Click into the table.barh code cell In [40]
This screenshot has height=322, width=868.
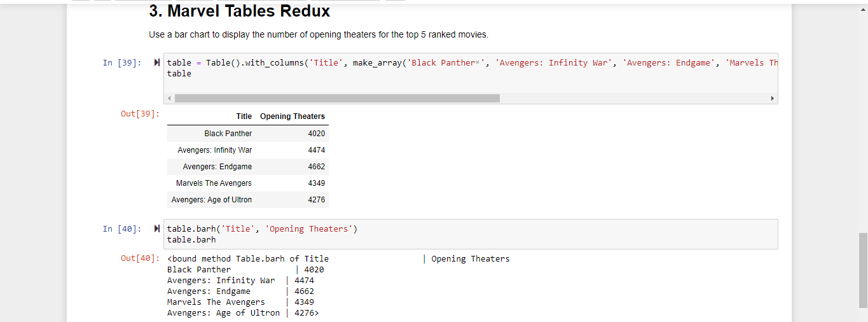471,234
